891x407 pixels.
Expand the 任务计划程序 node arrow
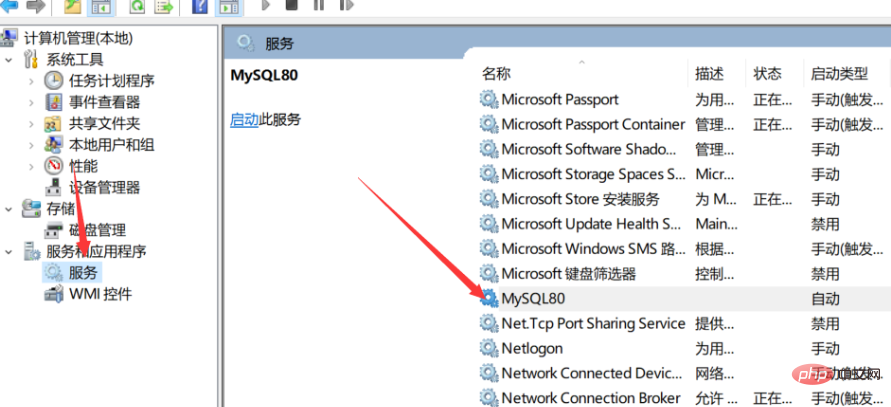pyautogui.click(x=31, y=81)
